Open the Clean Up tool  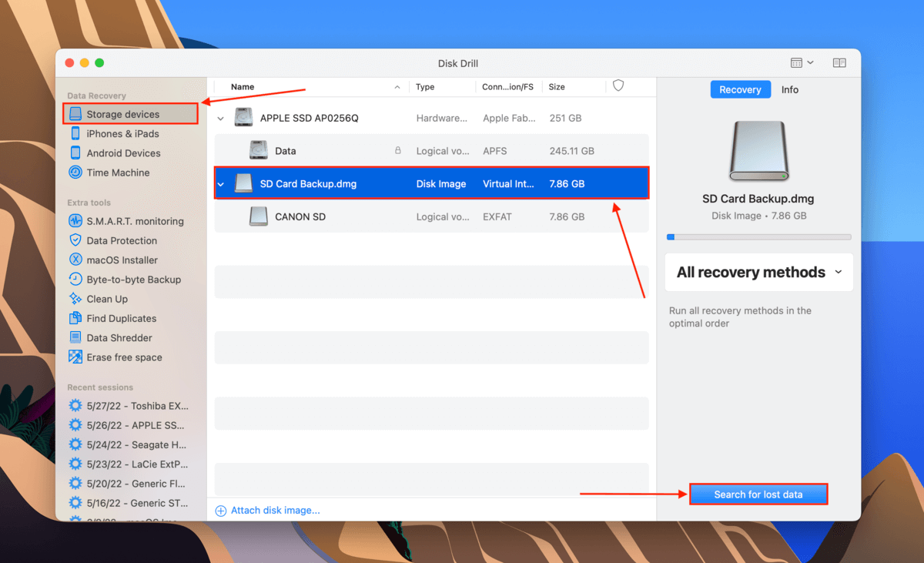tap(107, 299)
